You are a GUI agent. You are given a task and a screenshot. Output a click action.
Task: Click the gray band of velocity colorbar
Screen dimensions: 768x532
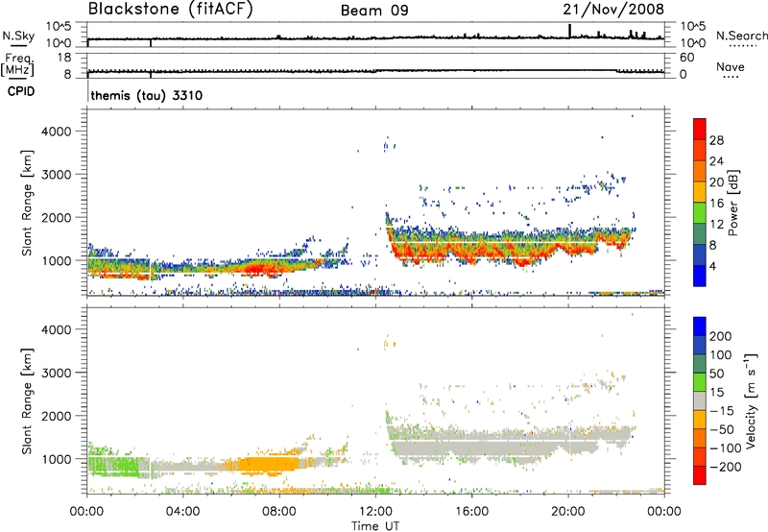(700, 400)
